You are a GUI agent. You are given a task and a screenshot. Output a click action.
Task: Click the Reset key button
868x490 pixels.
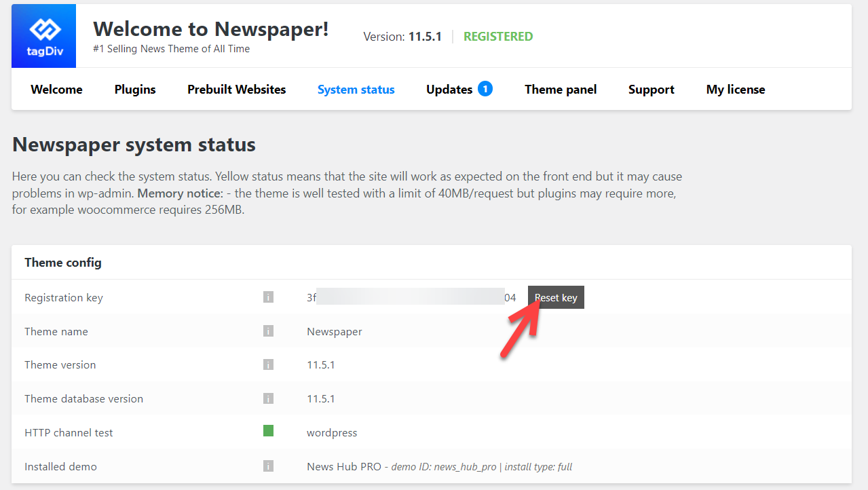(556, 297)
